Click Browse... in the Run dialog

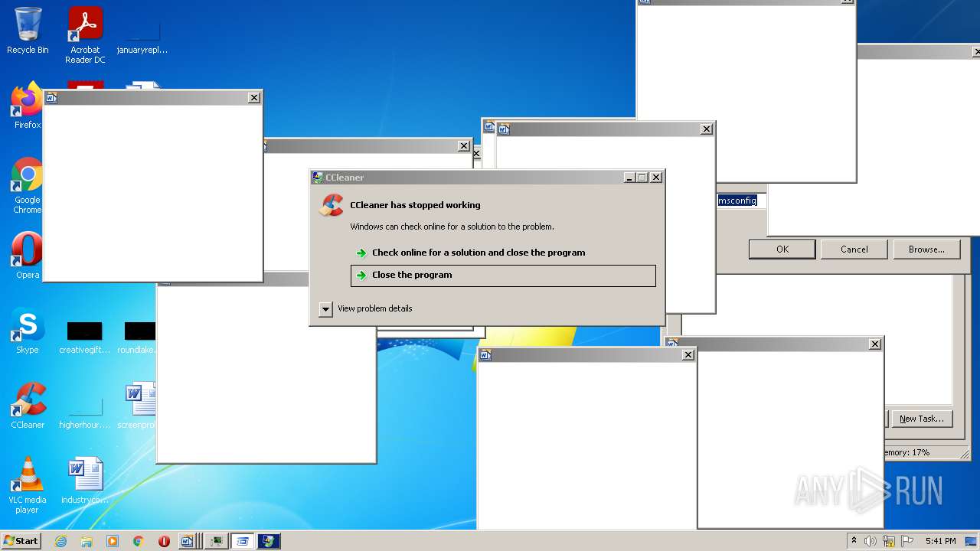(926, 249)
